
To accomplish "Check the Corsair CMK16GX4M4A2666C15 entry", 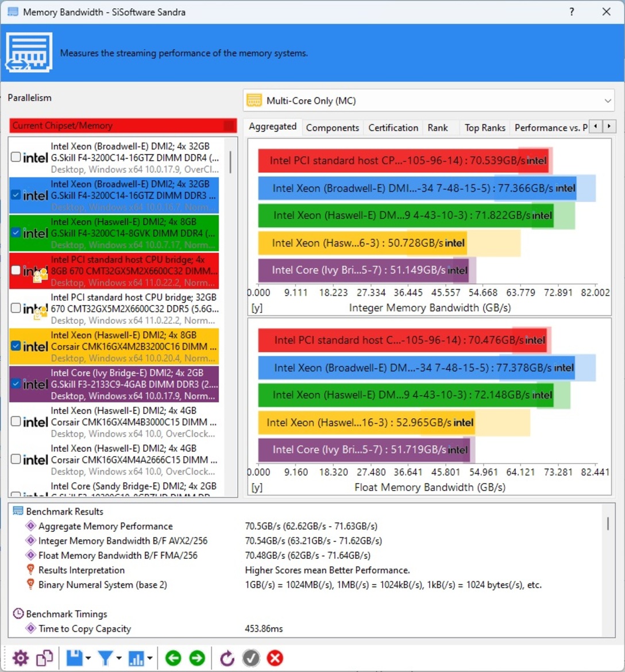I will (16, 459).
